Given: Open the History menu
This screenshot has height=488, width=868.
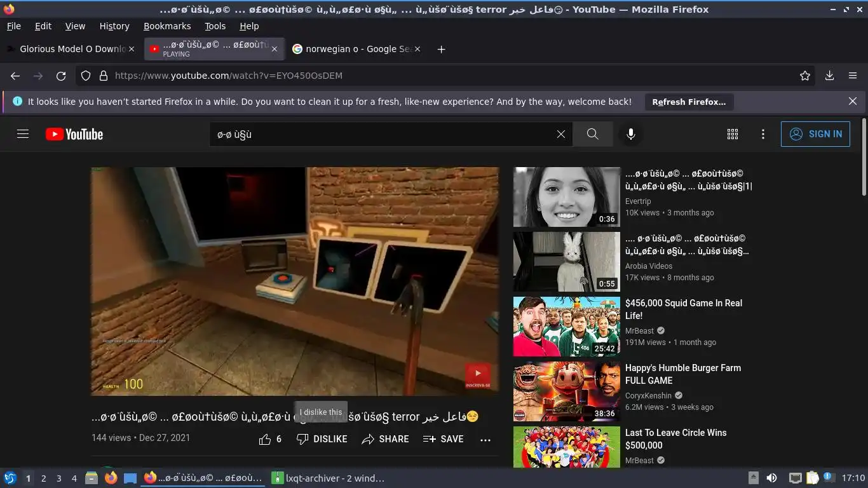Looking at the screenshot, I should [x=114, y=26].
